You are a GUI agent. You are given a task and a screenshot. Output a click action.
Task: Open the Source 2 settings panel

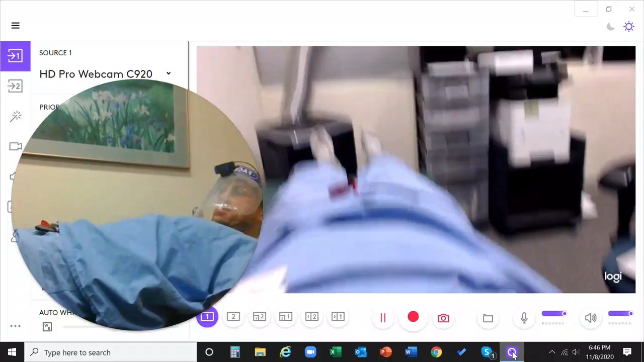pyautogui.click(x=15, y=86)
